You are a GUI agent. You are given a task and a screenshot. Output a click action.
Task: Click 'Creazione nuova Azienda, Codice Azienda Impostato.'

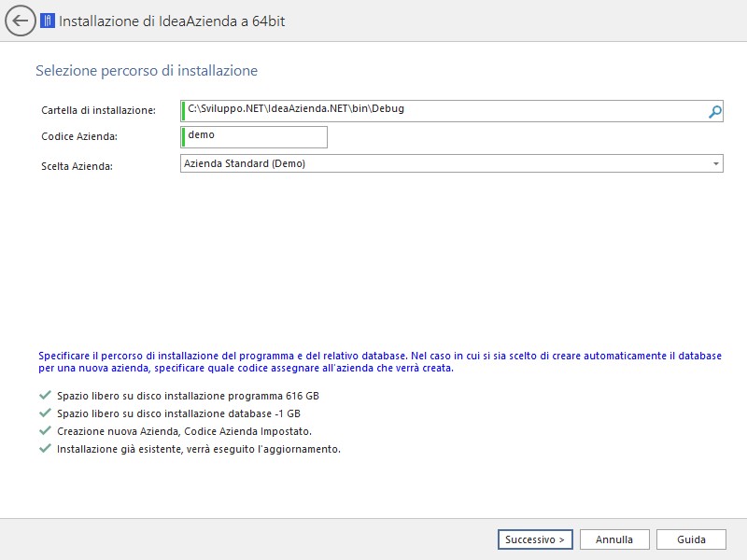pos(184,431)
